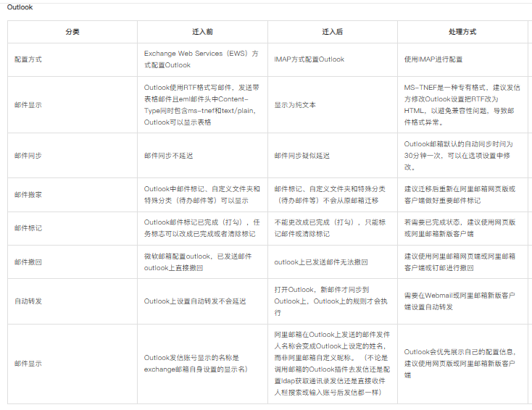The height and width of the screenshot is (410, 532).
Task: Click the 'MS-TNEF是一种专有格式' cell
Action: coord(462,105)
